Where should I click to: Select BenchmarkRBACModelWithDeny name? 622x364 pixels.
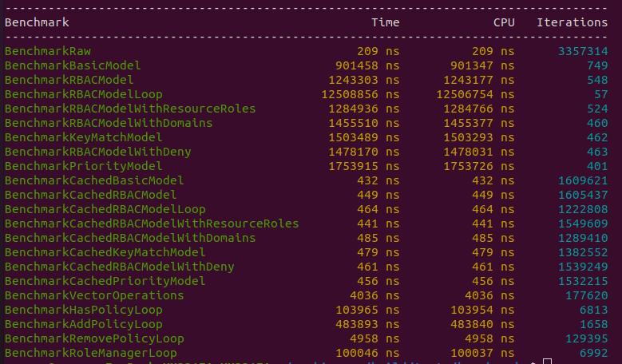[x=98, y=152]
